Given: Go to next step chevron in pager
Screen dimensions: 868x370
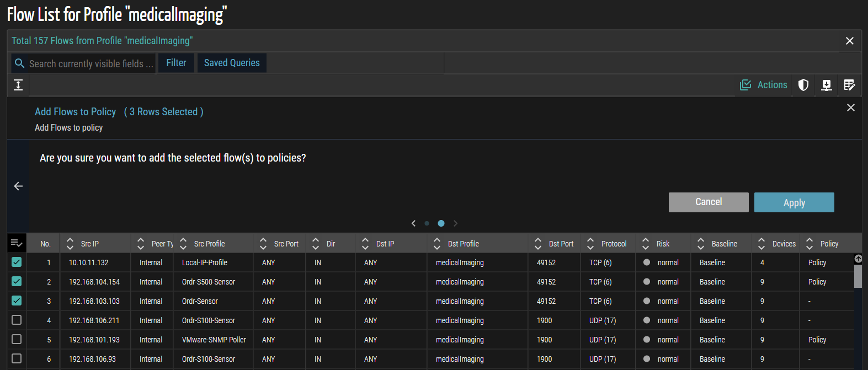Looking at the screenshot, I should (455, 223).
